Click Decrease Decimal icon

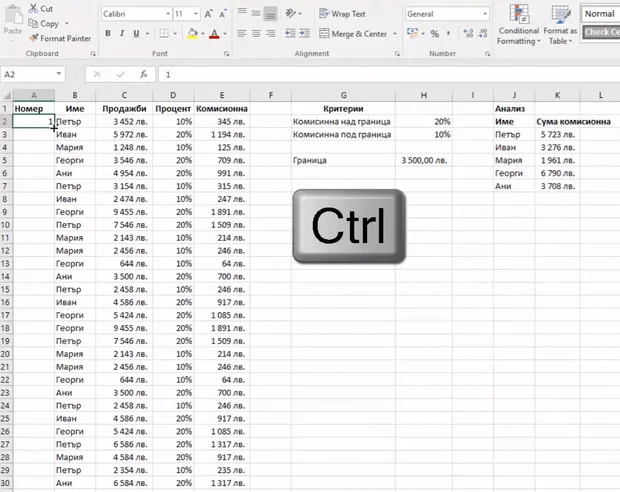(483, 34)
